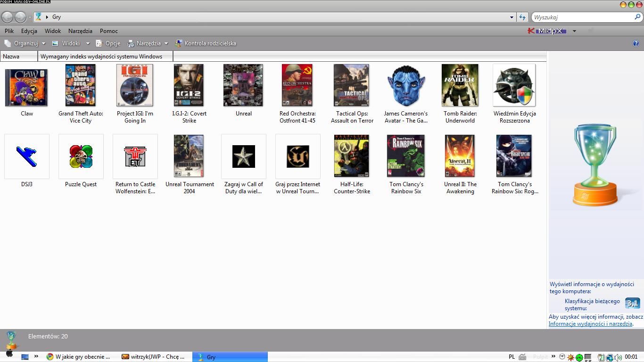
Task: Click the Gry breadcrumb in address bar
Action: pyautogui.click(x=57, y=17)
